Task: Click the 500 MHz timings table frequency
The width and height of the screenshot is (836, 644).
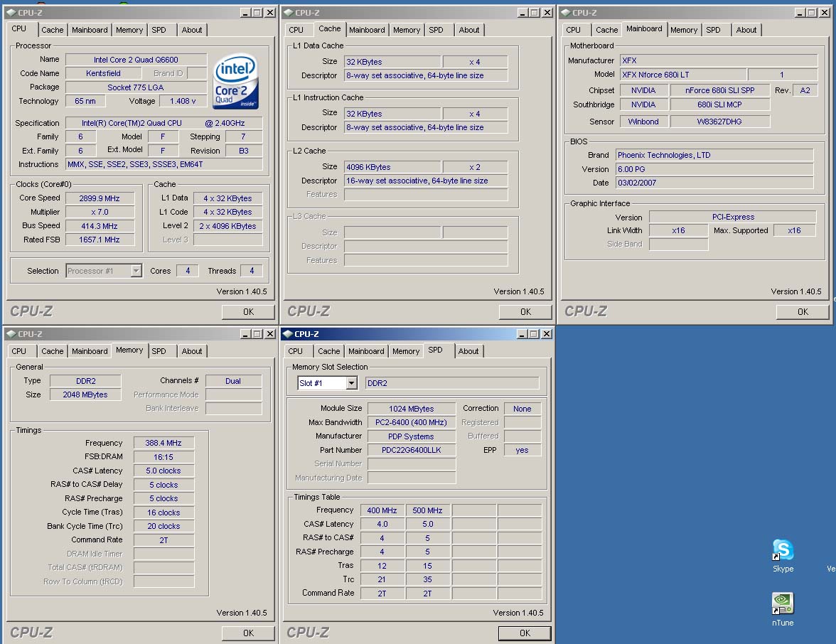Action: [428, 510]
